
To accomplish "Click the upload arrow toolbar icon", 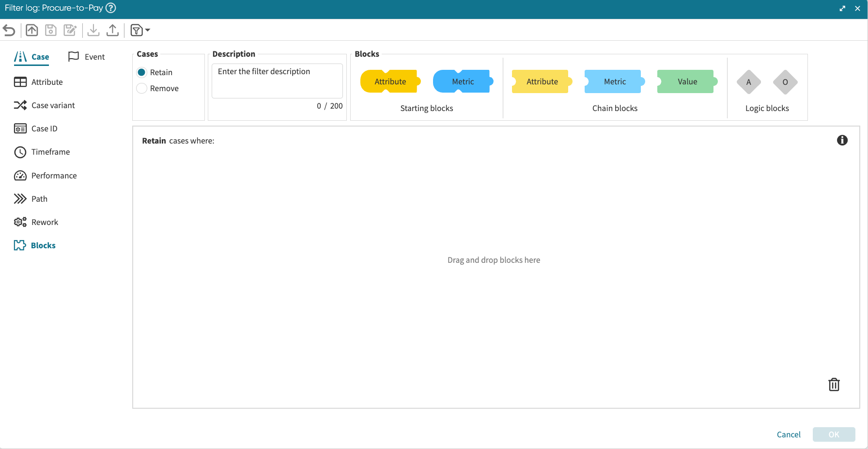I will pos(112,31).
